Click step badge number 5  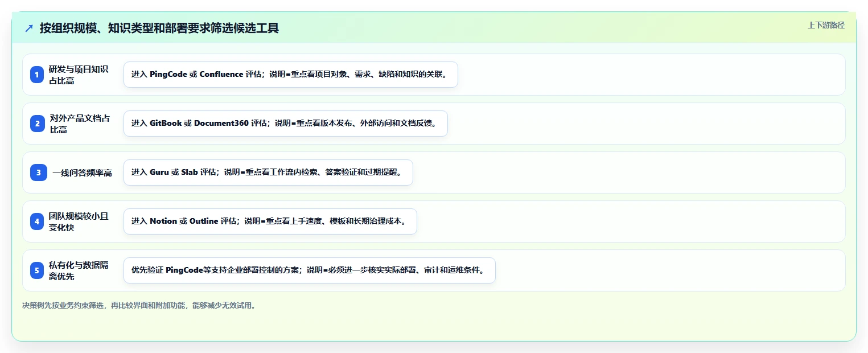37,270
